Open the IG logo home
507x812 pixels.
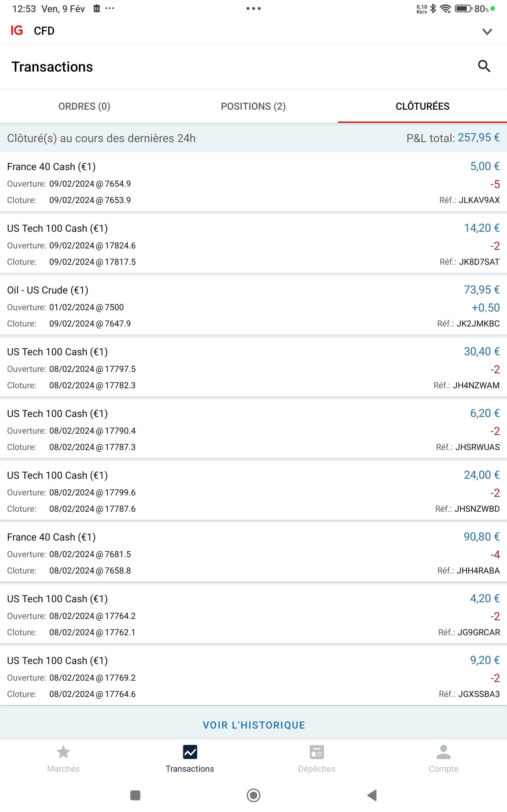coord(17,30)
